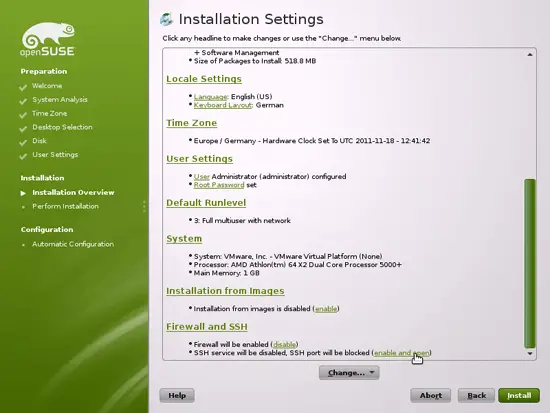Click the checkmark beside User Settings step

(x=23, y=156)
